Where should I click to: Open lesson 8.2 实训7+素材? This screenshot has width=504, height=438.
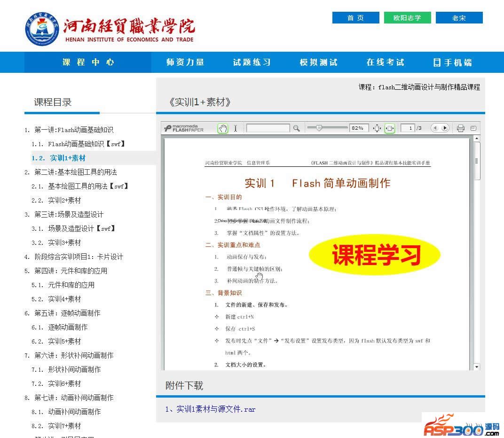click(56, 426)
